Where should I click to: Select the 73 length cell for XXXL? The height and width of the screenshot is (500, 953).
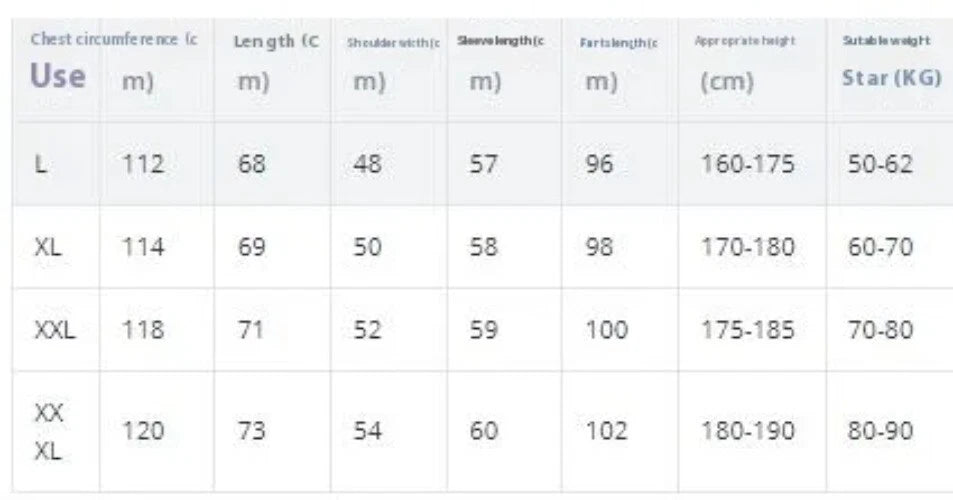pos(252,431)
